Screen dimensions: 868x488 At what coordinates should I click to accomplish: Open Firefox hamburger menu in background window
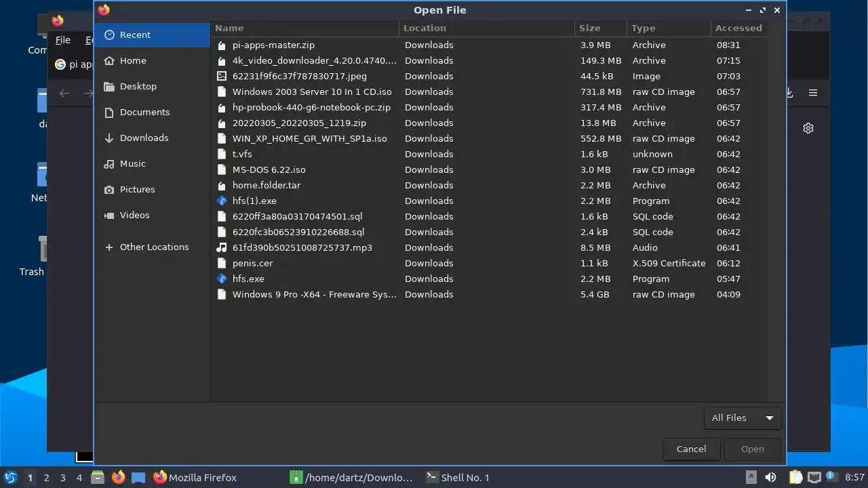(x=812, y=93)
